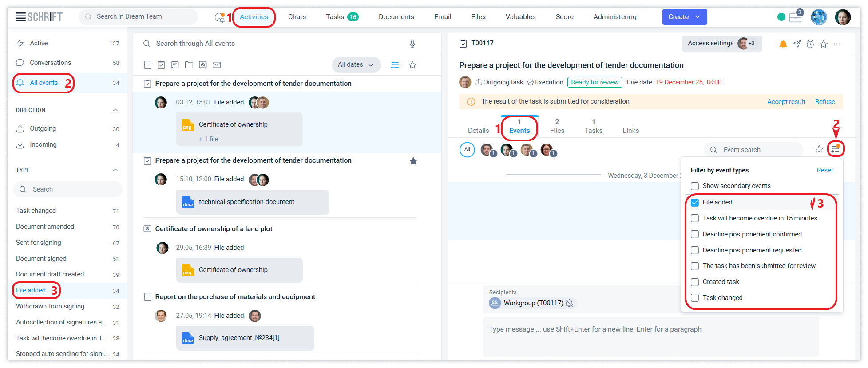Filter events list by folder icon
The image size is (868, 368).
(189, 65)
